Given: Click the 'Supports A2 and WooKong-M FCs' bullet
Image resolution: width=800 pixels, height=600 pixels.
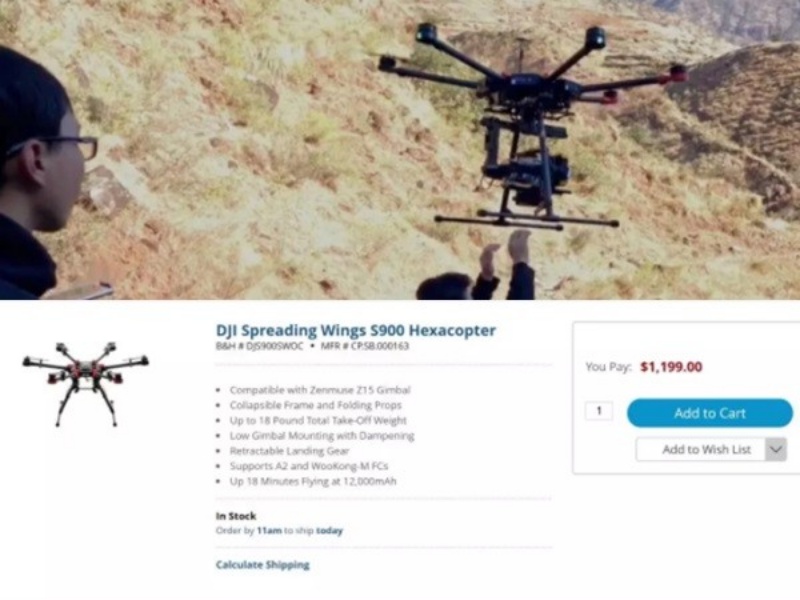Looking at the screenshot, I should [309, 466].
